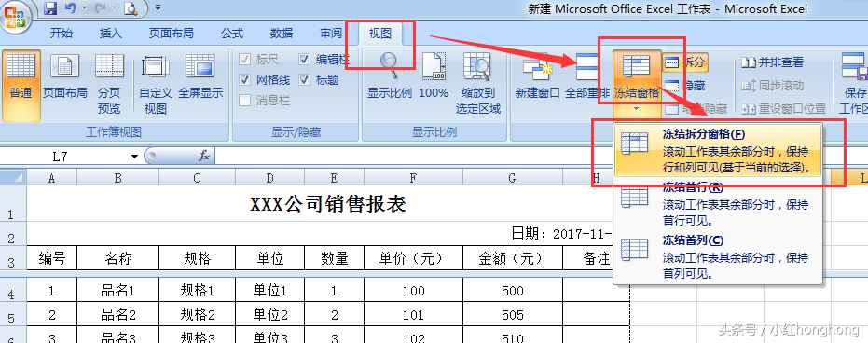The image size is (868, 343).
Task: Click the 金额（元） header cell
Action: click(512, 258)
